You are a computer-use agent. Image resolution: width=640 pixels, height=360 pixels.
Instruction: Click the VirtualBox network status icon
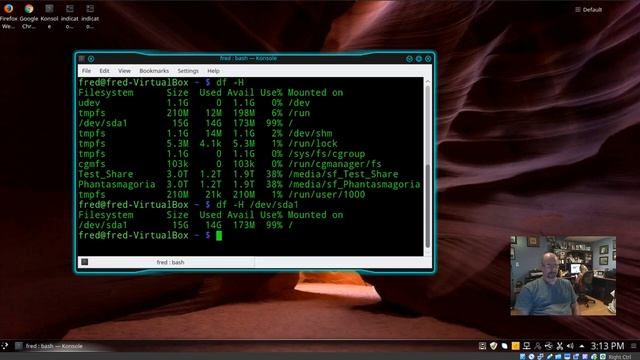click(x=540, y=357)
